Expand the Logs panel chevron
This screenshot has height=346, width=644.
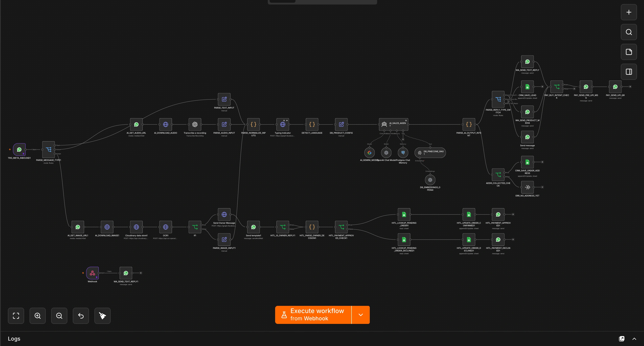click(x=634, y=339)
